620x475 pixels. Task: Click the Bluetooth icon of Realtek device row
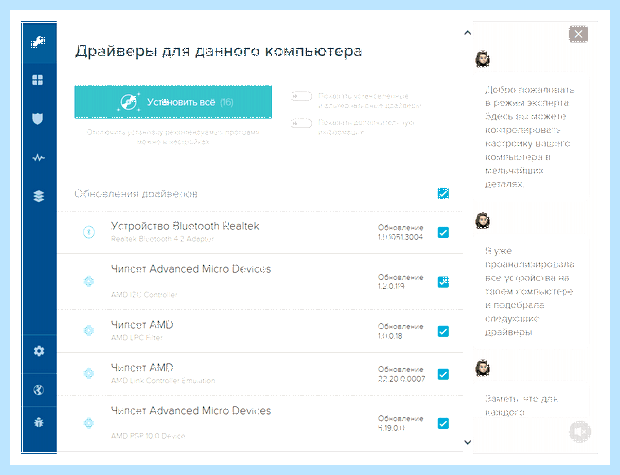point(89,232)
